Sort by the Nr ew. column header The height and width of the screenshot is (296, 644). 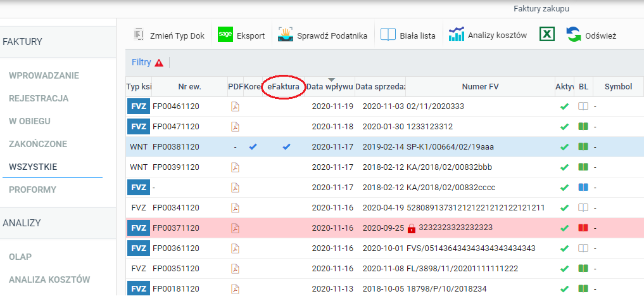point(189,87)
